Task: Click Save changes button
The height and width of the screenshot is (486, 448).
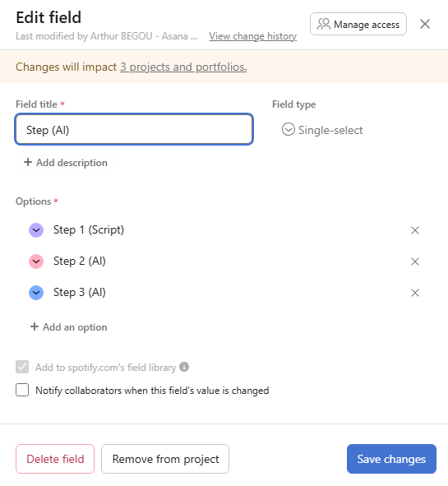Action: [x=391, y=459]
